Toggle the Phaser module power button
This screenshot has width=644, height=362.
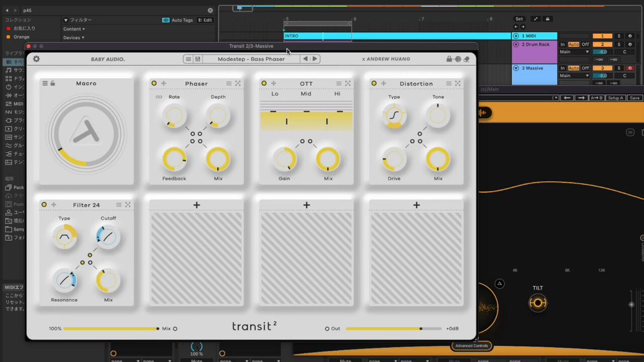154,84
